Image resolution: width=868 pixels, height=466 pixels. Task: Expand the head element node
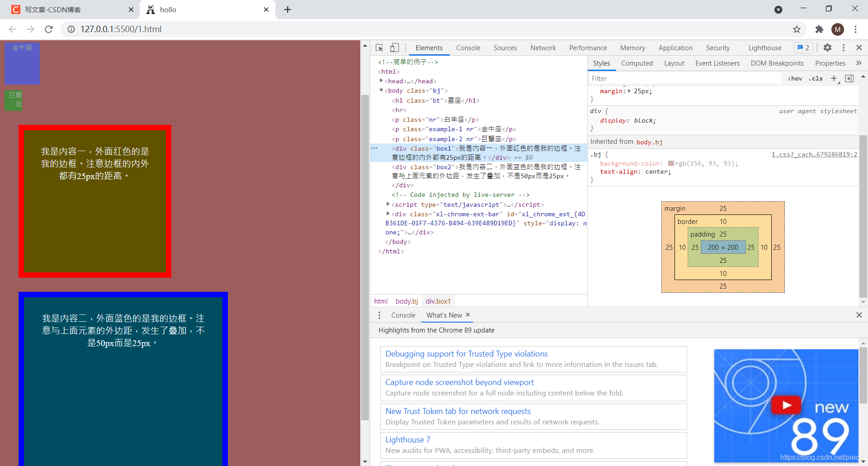click(382, 81)
